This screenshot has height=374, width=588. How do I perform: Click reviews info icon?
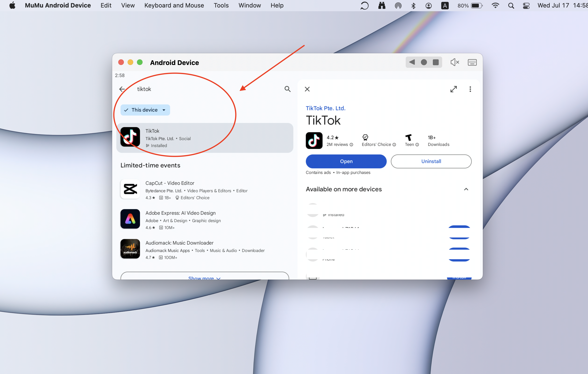(x=351, y=145)
